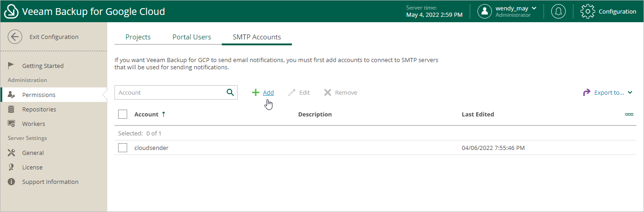Click the user avatar icon
This screenshot has height=212, width=644.
click(485, 11)
